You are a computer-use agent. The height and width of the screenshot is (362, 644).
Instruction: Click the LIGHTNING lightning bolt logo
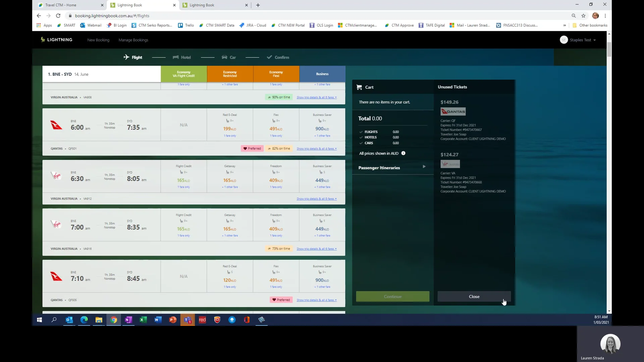click(43, 40)
